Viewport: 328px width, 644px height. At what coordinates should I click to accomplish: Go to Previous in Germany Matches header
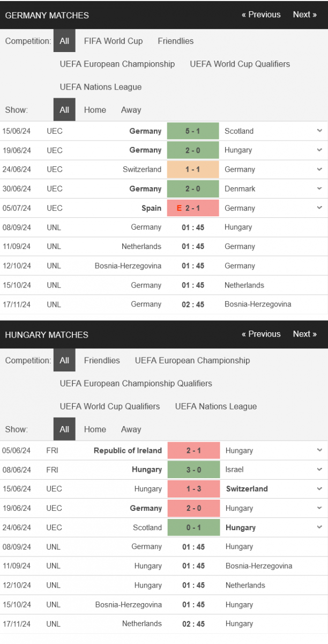click(x=261, y=14)
